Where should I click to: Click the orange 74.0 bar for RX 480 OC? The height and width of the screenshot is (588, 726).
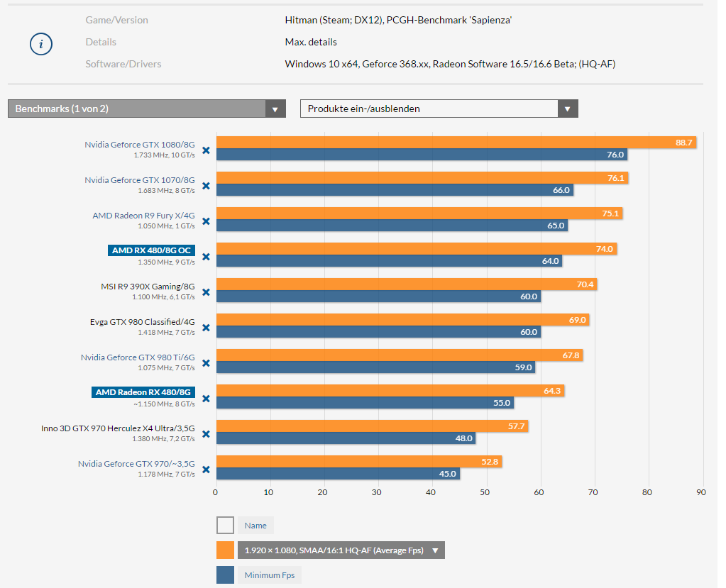point(417,249)
